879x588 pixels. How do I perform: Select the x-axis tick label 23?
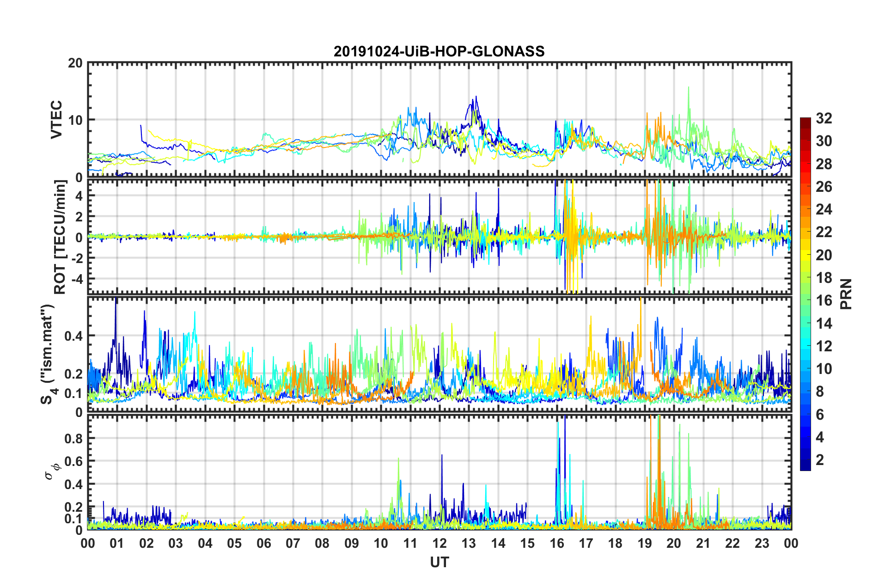(762, 543)
